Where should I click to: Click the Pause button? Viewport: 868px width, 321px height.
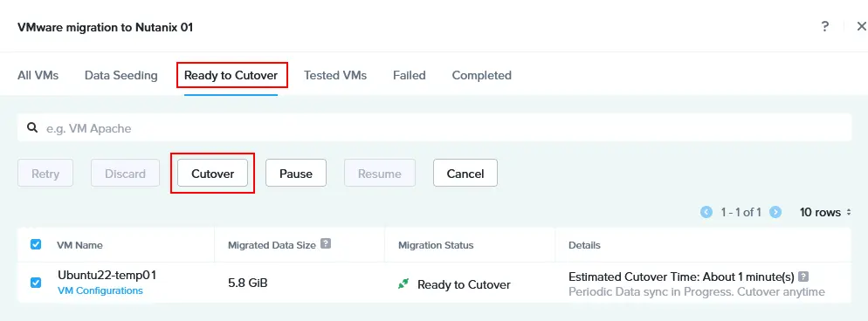296,174
